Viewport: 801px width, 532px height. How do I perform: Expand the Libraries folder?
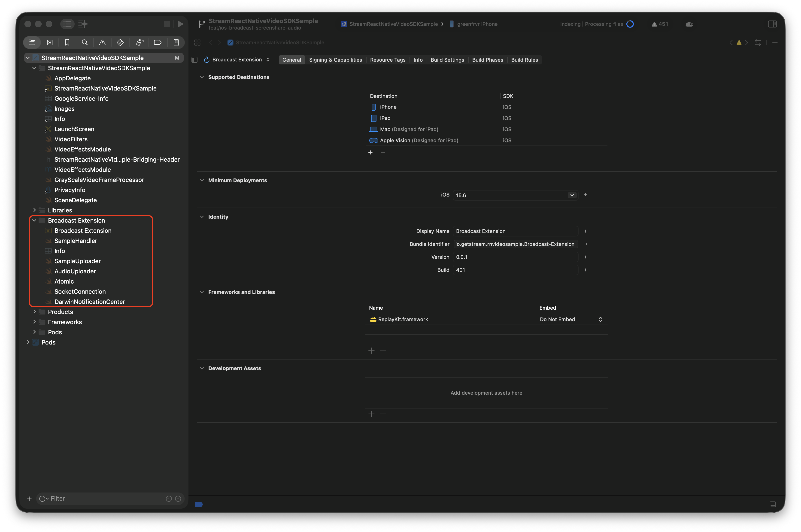34,210
